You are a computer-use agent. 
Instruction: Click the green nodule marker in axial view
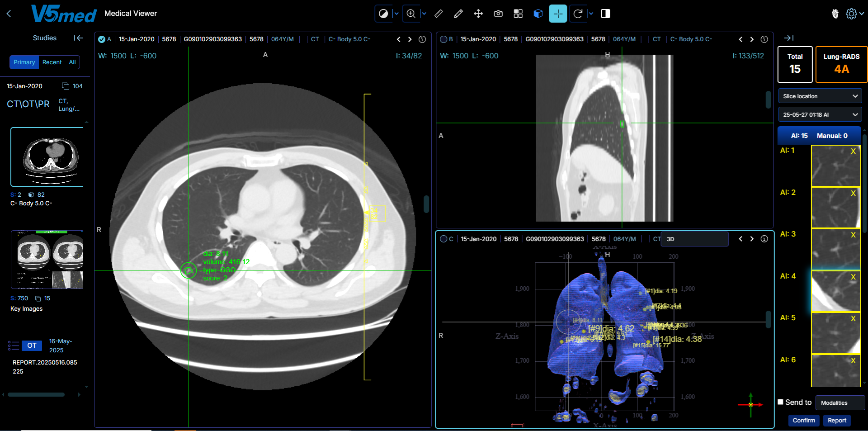pos(188,270)
